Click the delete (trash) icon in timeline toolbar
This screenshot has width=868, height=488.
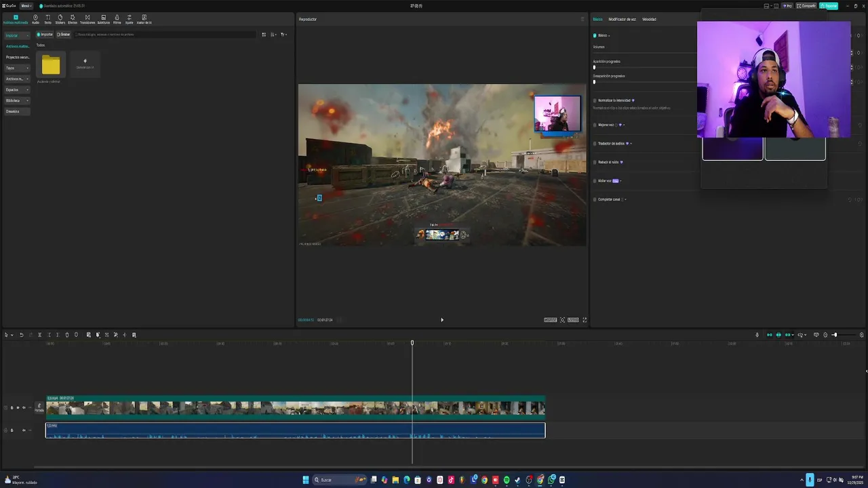[66, 335]
